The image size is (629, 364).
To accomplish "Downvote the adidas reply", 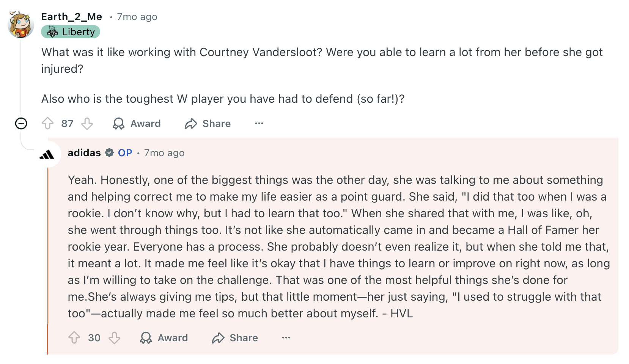I will [114, 338].
